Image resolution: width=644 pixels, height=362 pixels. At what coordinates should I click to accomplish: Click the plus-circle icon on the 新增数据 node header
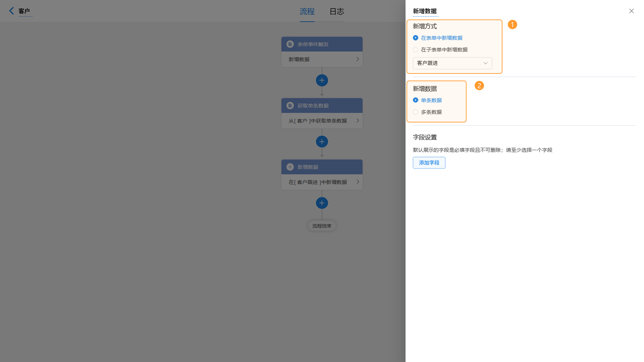(290, 167)
